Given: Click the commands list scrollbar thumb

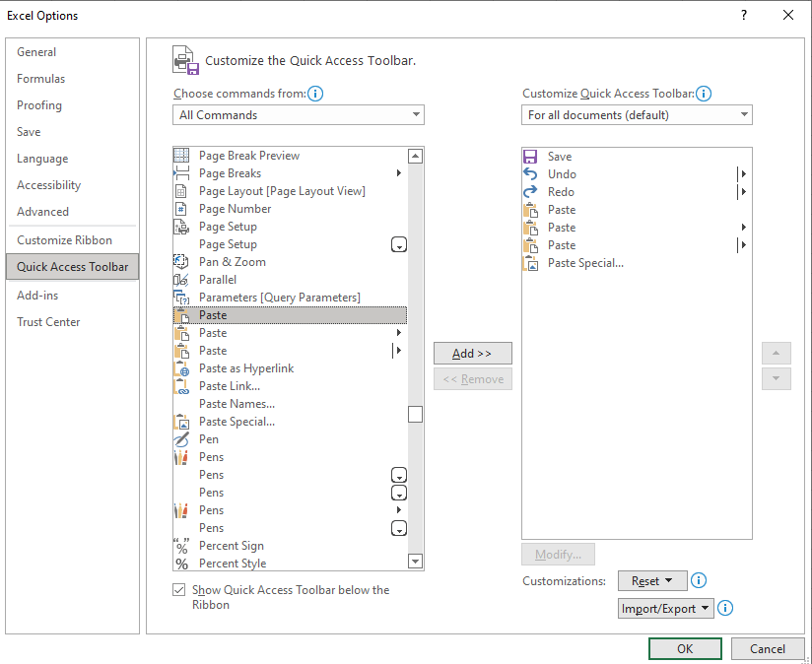Looking at the screenshot, I should coord(415,415).
